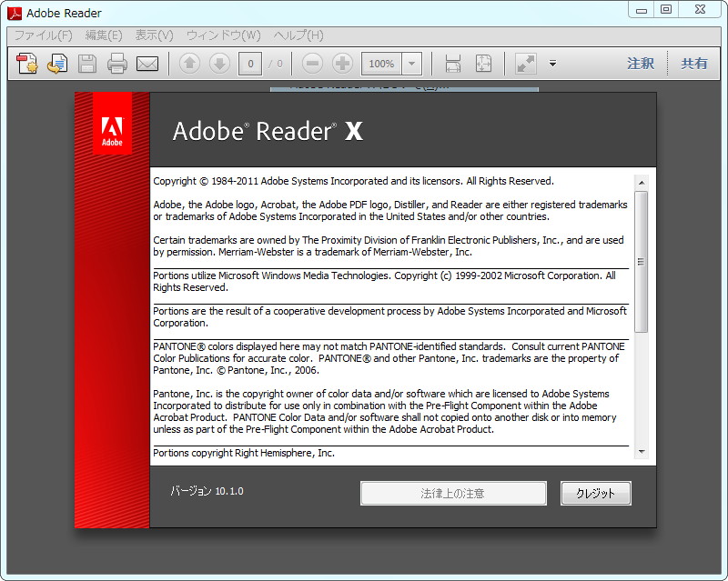
Task: Click the Next Page arrow icon
Action: [218, 64]
